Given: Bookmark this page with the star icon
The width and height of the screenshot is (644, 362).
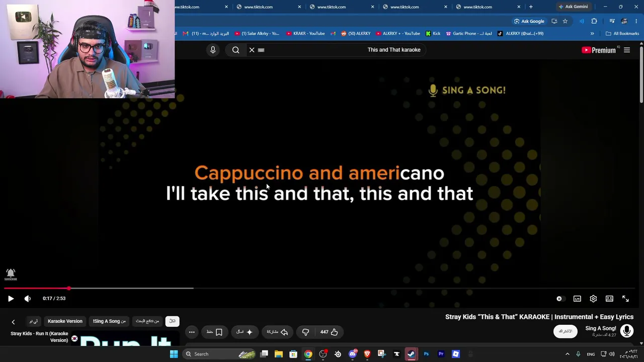Looking at the screenshot, I should click(x=565, y=21).
